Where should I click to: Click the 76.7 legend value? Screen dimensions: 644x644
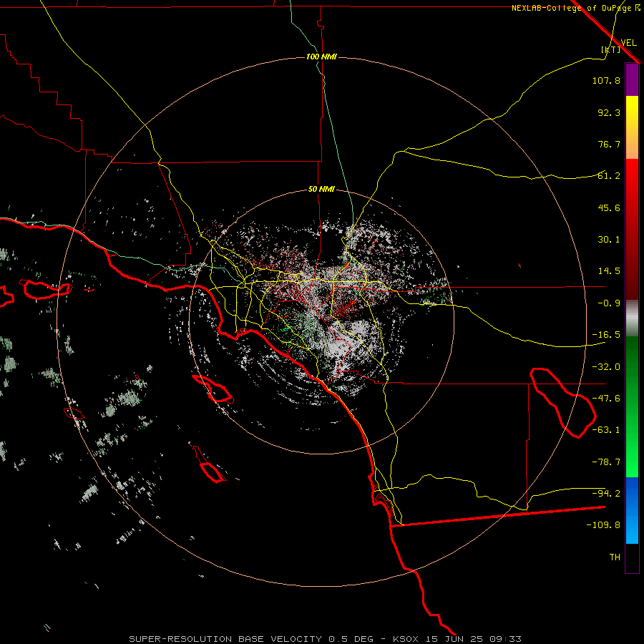pyautogui.click(x=609, y=144)
